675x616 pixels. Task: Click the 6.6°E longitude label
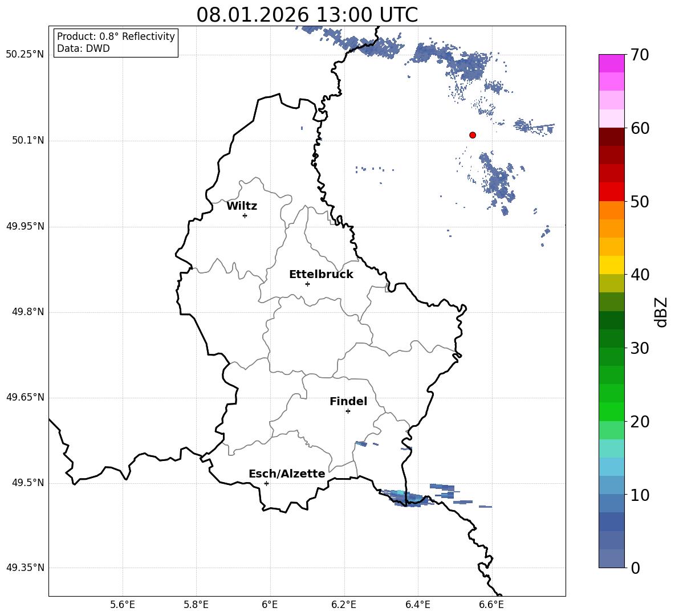click(491, 605)
